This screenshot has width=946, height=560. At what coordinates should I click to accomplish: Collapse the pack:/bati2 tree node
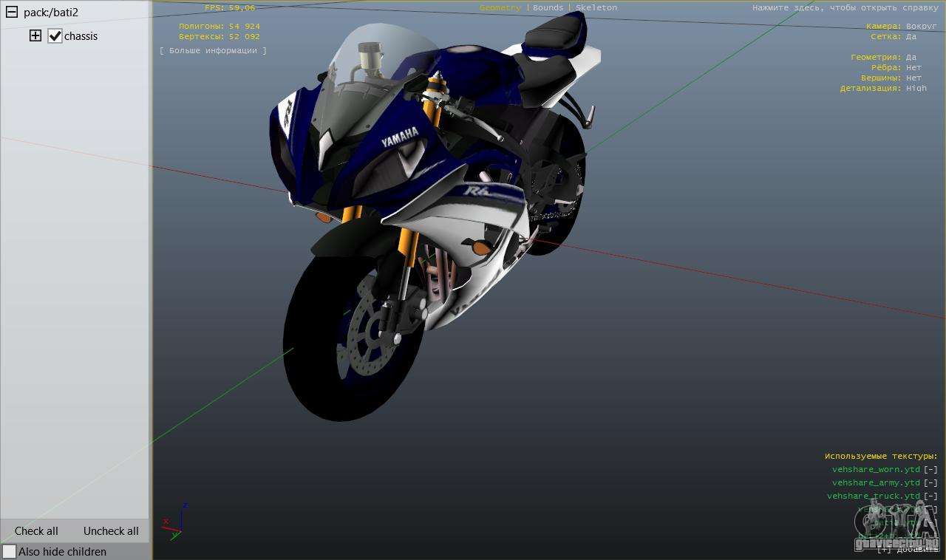[x=12, y=13]
